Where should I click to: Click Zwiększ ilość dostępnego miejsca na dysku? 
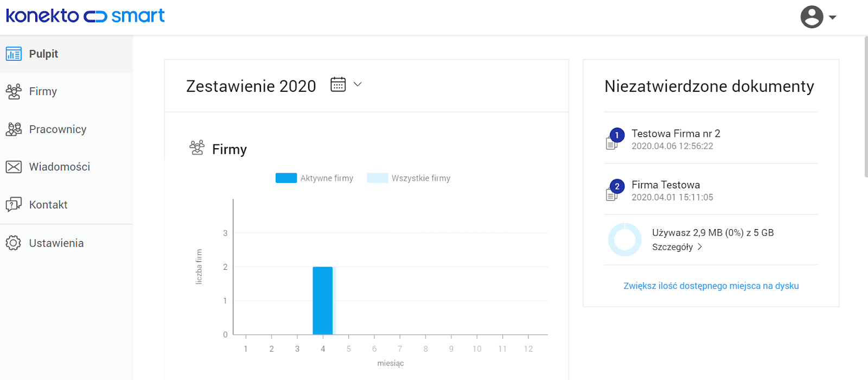pyautogui.click(x=711, y=286)
